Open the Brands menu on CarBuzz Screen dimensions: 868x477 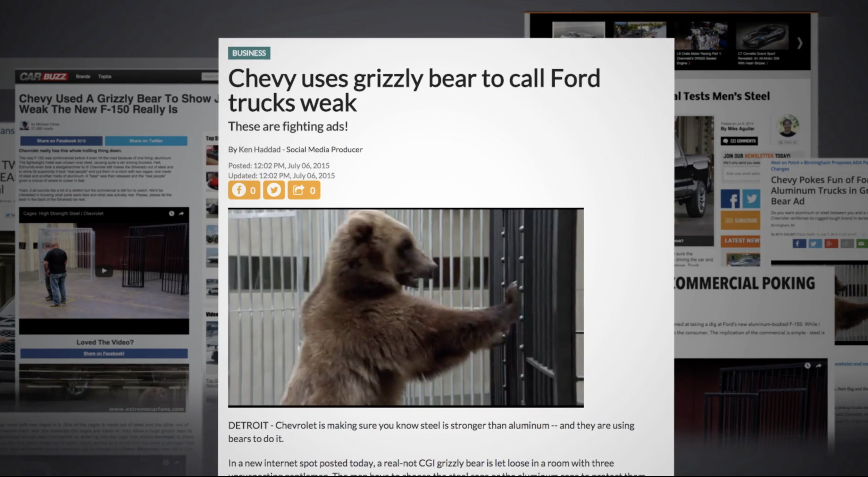[x=83, y=76]
